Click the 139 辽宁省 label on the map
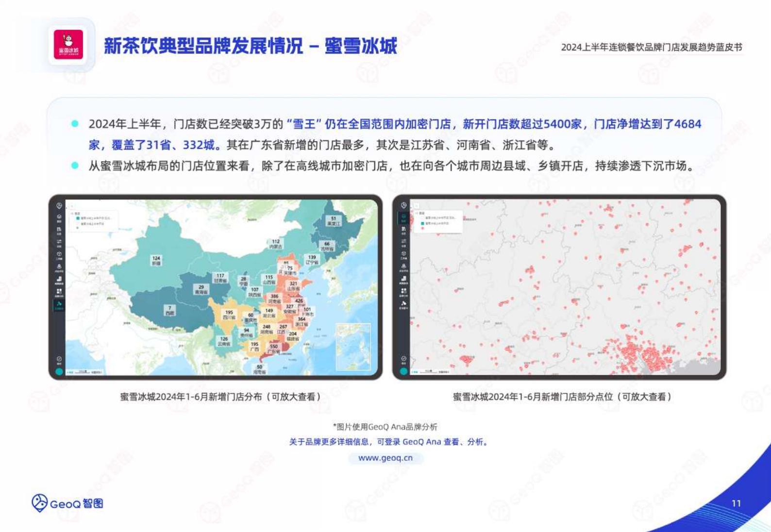The height and width of the screenshot is (532, 771). click(312, 260)
